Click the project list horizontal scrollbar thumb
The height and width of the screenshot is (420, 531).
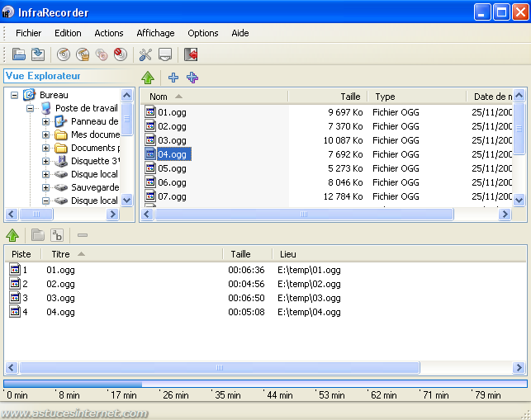coord(220,367)
